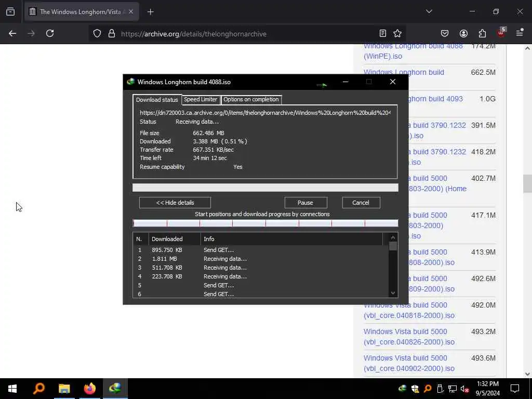Bookmark this page with star icon
Screen dimensions: 532x399
[397, 33]
